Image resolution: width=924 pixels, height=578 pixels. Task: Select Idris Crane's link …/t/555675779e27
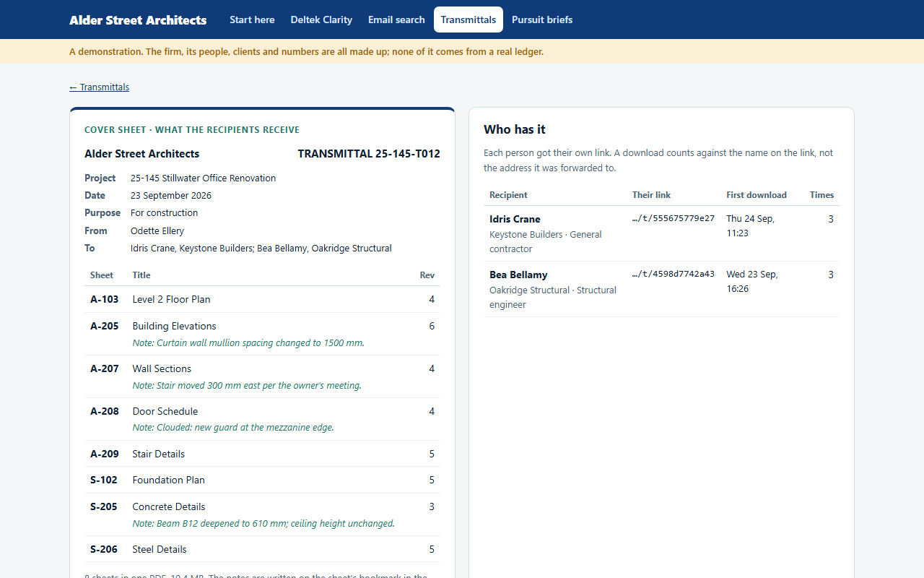(x=674, y=218)
